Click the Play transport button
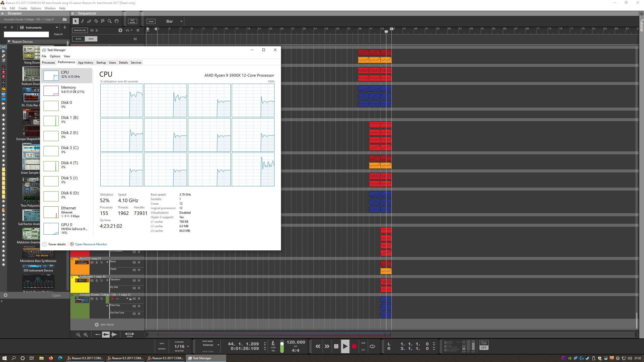This screenshot has height=362, width=644. pyautogui.click(x=345, y=346)
